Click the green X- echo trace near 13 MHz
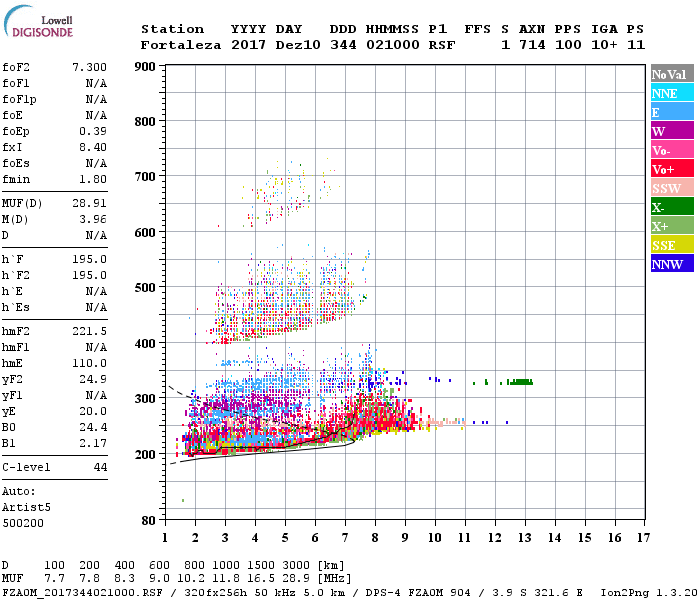This screenshot has width=700, height=600. pyautogui.click(x=520, y=382)
